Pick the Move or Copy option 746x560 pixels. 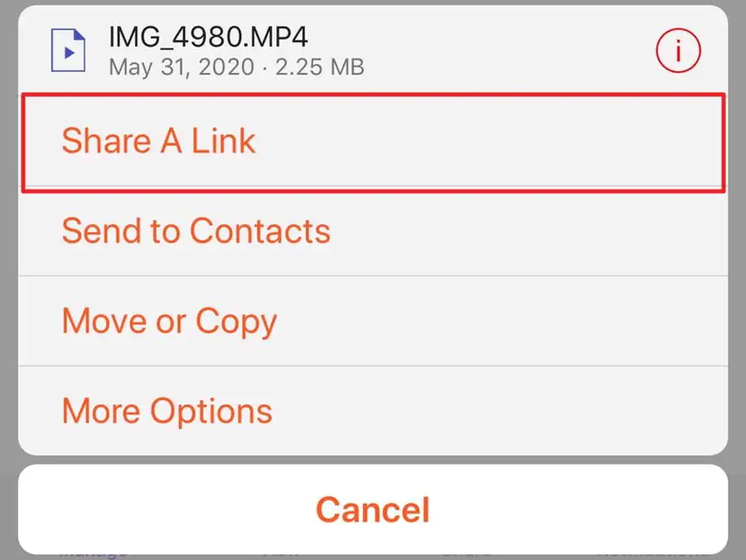(x=169, y=321)
